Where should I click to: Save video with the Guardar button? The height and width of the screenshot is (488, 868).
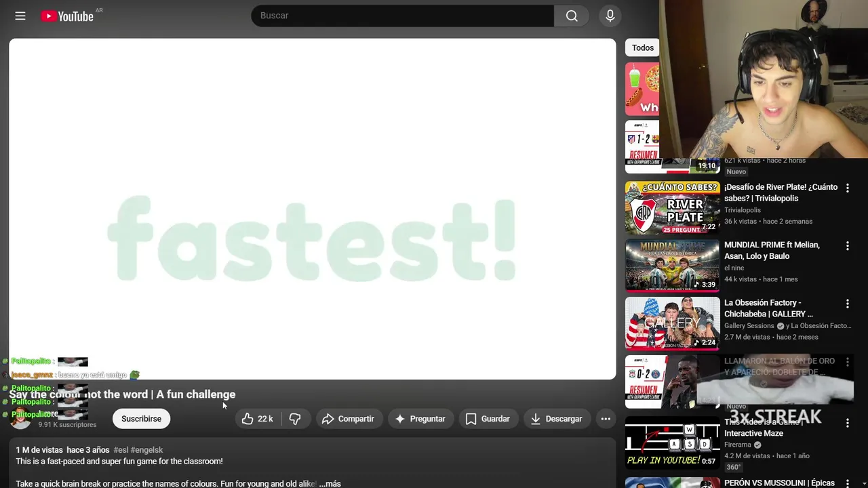(488, 419)
